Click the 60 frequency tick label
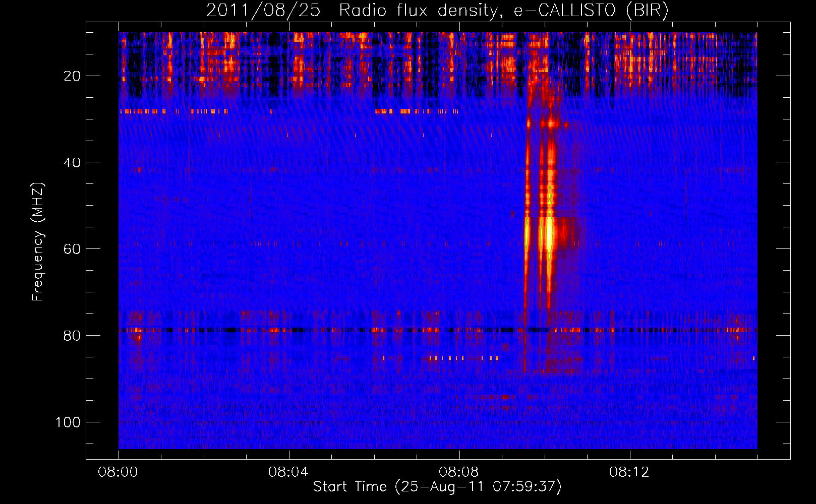This screenshot has height=504, width=816. pos(72,249)
